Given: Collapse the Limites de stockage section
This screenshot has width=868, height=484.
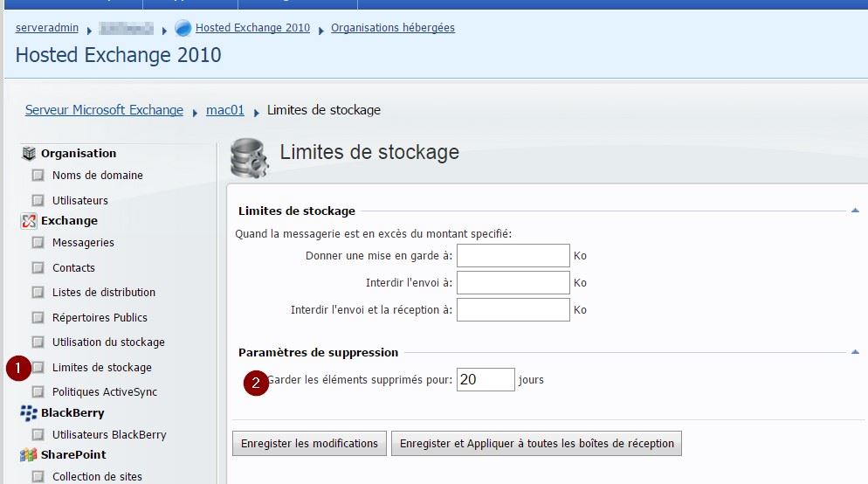Looking at the screenshot, I should [855, 211].
